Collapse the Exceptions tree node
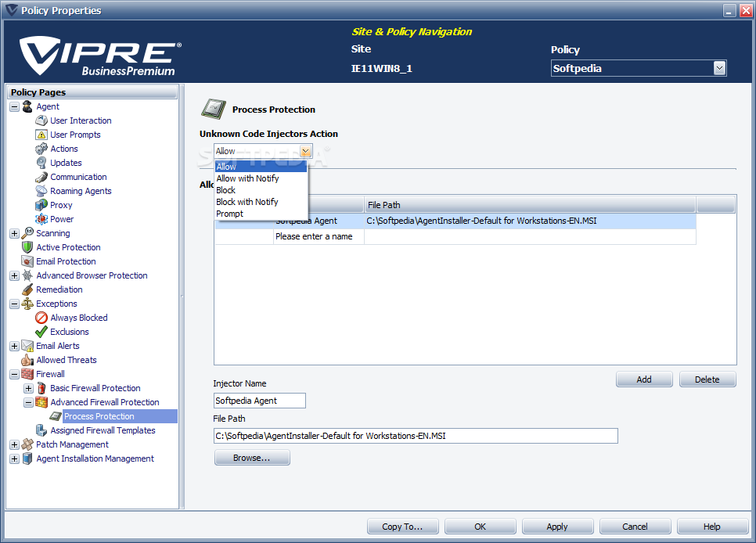 pyautogui.click(x=14, y=304)
